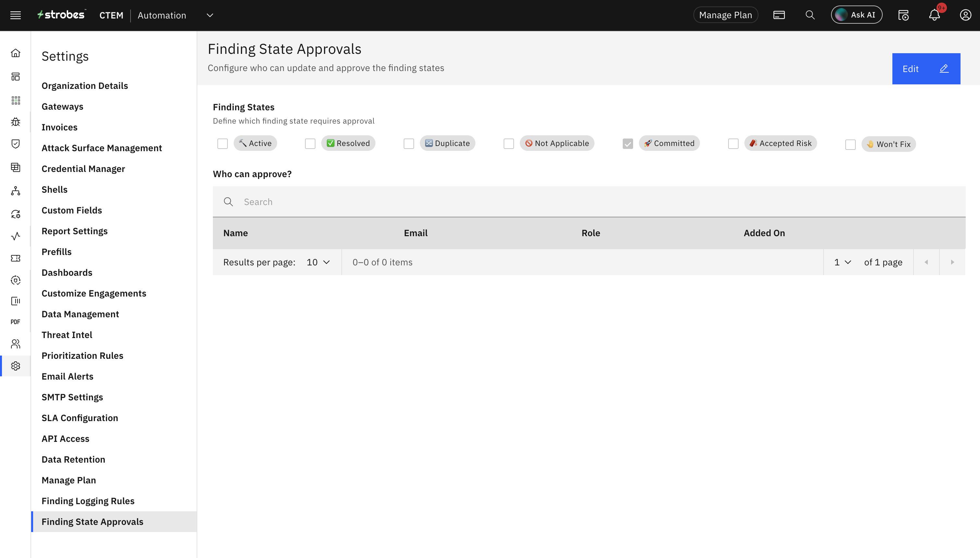The image size is (980, 558).
Task: Toggle the Committed finding state checkbox
Action: [627, 144]
